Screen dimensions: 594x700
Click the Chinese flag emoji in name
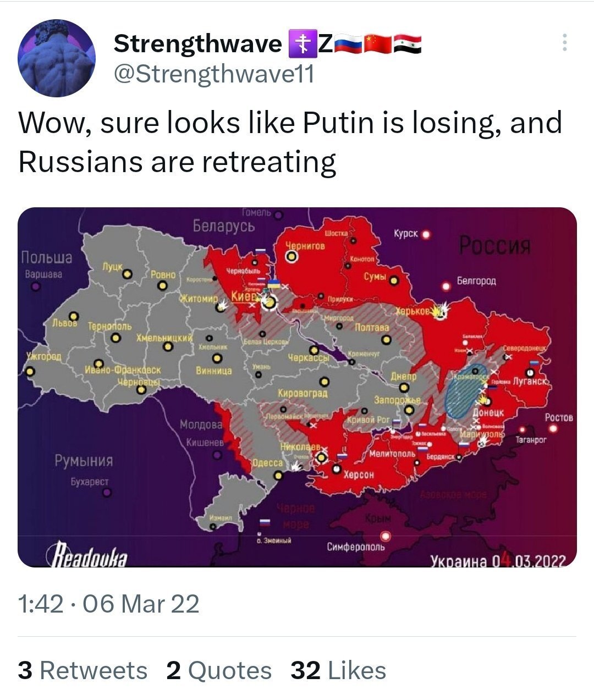tap(377, 45)
